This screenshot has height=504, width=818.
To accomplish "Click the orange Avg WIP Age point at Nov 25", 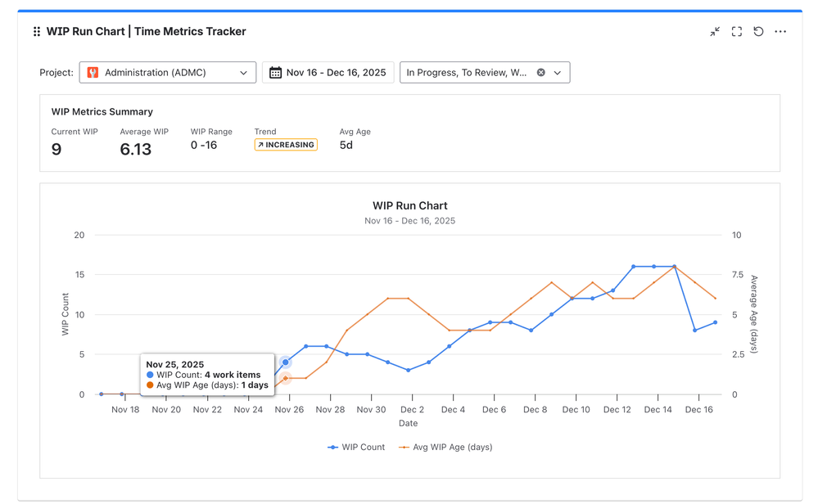I will click(286, 379).
